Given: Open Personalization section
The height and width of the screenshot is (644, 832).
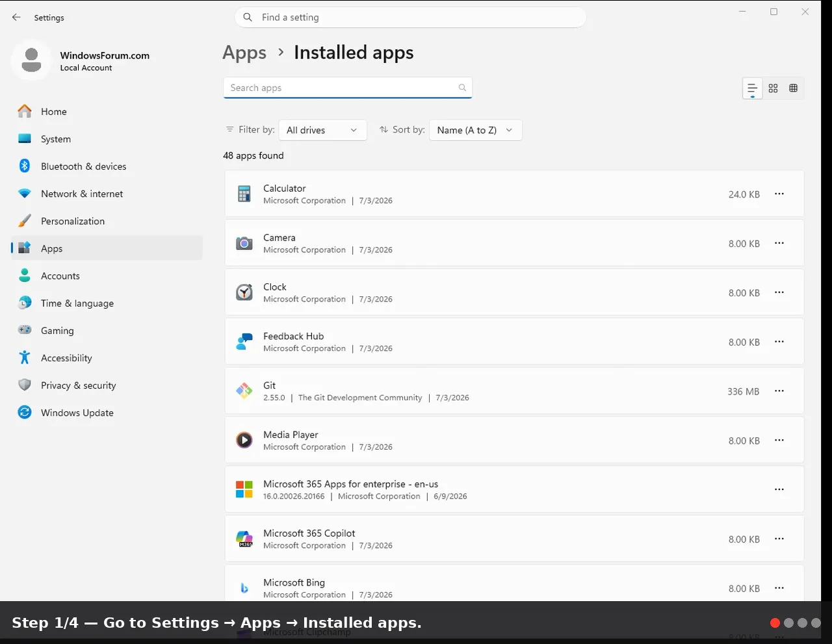Looking at the screenshot, I should 107,221.
